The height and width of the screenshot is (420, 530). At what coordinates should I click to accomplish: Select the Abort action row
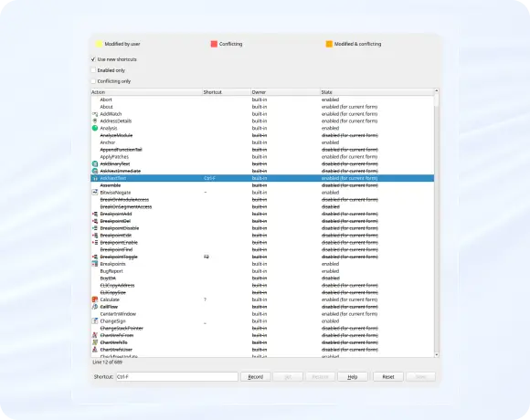click(x=262, y=100)
